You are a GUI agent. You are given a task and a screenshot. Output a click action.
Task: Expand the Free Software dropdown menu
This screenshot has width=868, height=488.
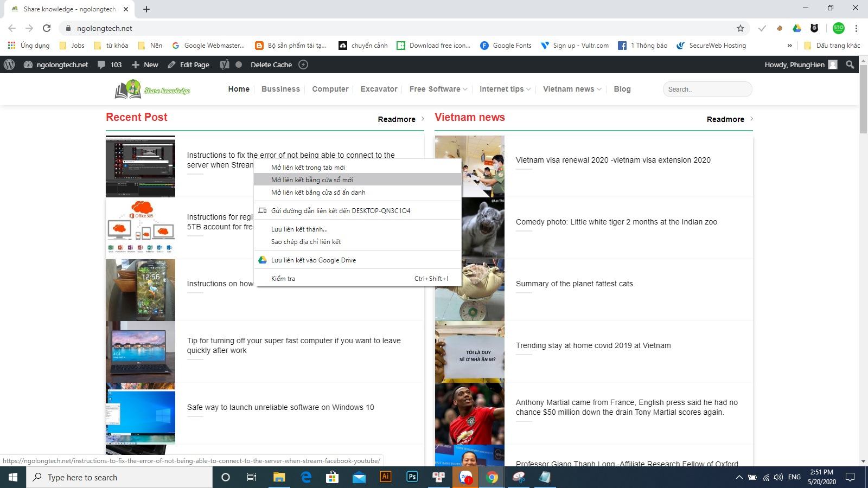(438, 89)
